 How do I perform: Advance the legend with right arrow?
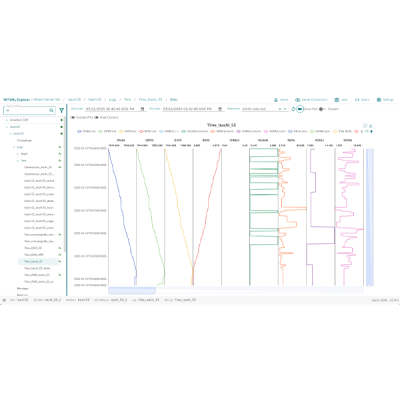372,131
